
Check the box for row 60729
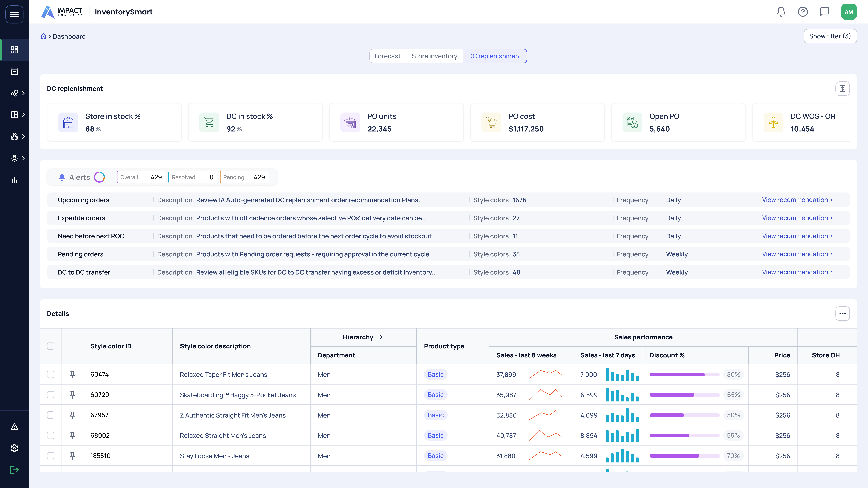coord(51,395)
